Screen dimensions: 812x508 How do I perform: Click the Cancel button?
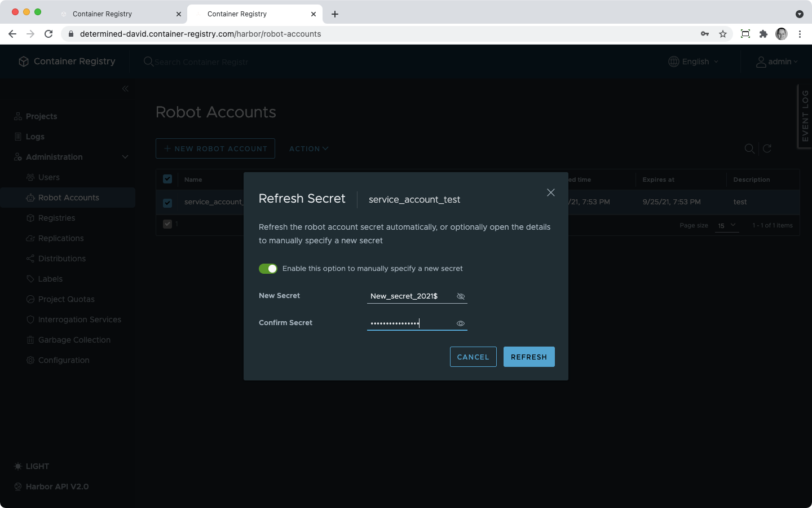[473, 357]
